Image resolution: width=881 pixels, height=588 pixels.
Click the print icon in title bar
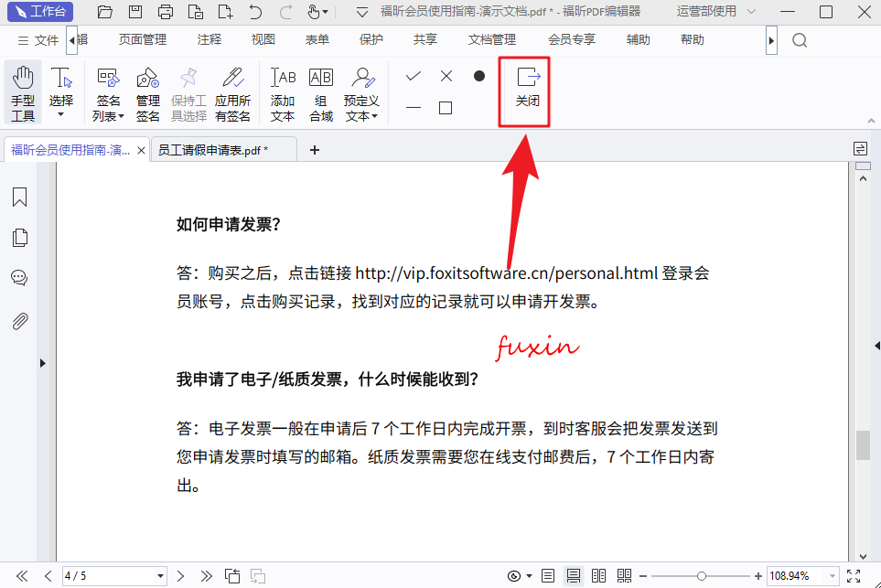pyautogui.click(x=166, y=12)
